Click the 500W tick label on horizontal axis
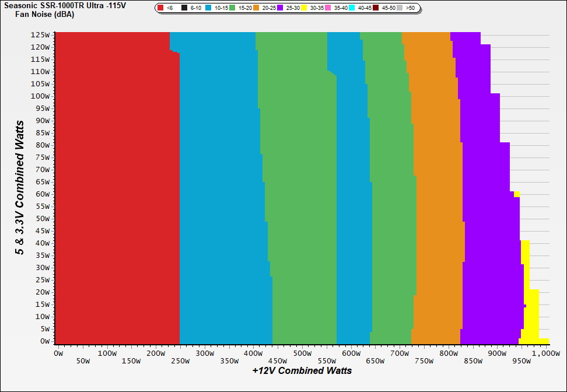Viewport: 567px width, 392px height. click(x=302, y=353)
